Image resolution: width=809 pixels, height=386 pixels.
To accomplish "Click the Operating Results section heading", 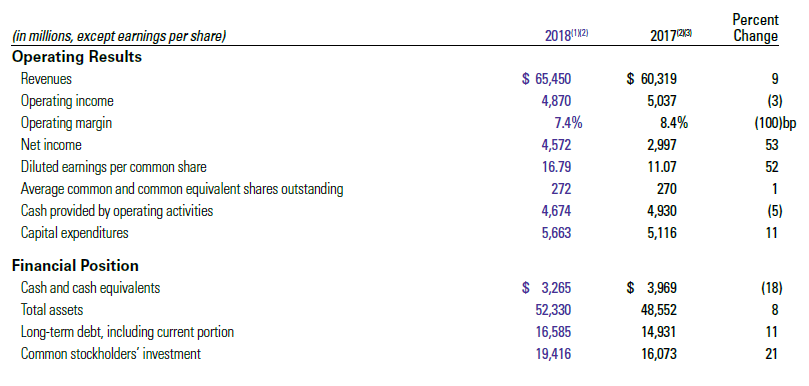I will (77, 57).
